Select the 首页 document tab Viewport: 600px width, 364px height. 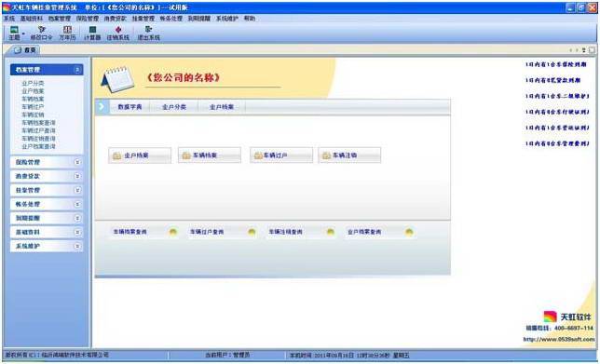pos(25,50)
